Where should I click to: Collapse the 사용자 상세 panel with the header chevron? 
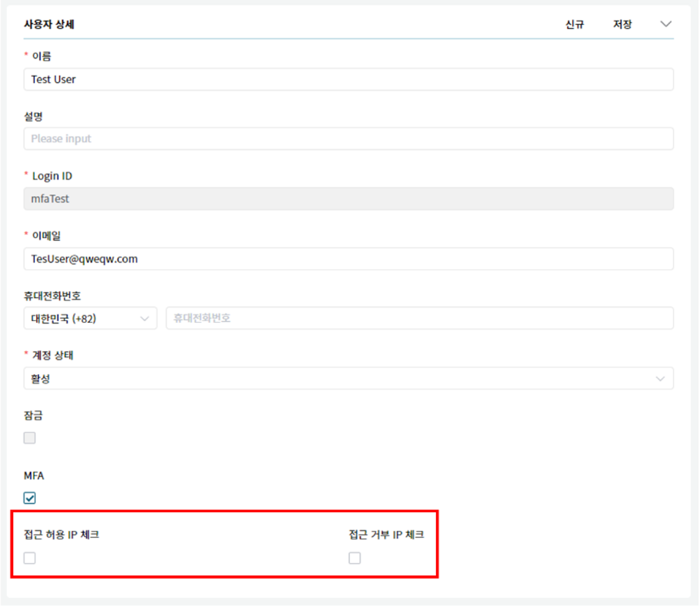[x=666, y=24]
